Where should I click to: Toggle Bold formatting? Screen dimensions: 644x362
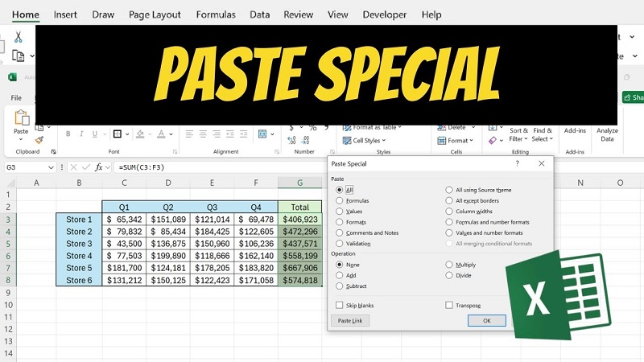tap(68, 134)
